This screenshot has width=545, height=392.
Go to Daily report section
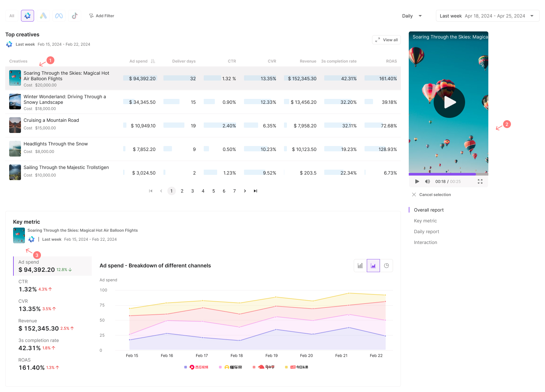pos(426,232)
